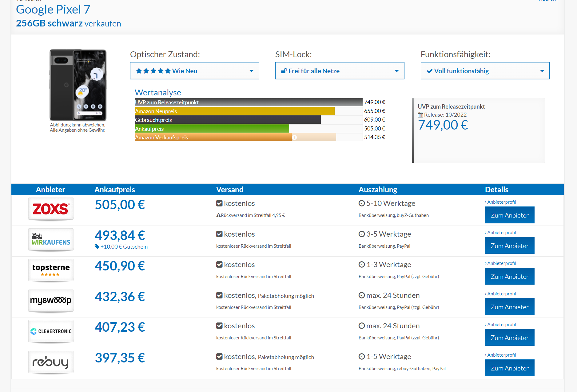Screen dimensions: 577x392
Task: Click the Auszahlung column header
Action: click(x=378, y=190)
